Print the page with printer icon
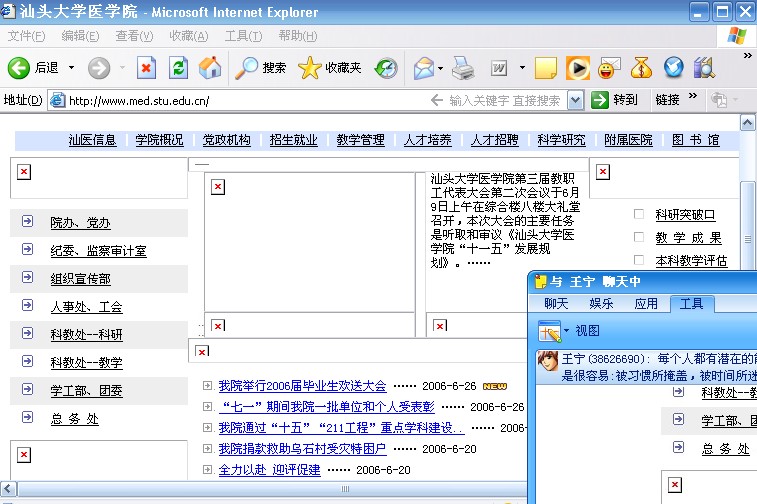 [463, 68]
